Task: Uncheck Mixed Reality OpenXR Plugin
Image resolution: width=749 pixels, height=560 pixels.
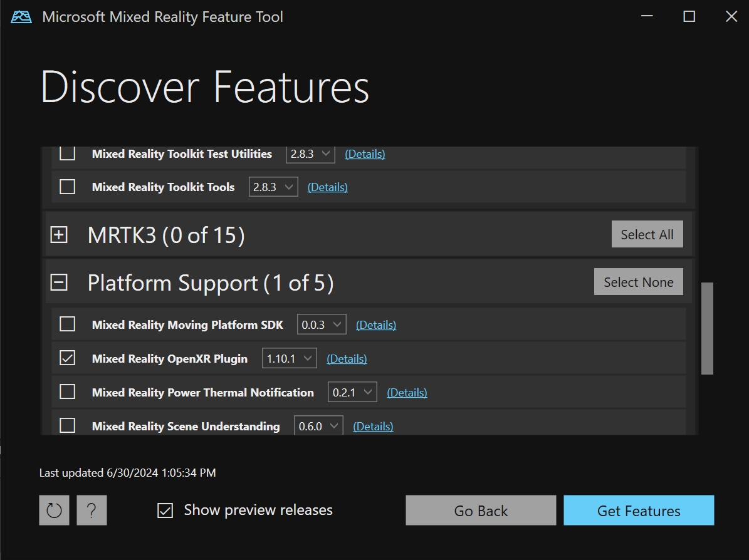Action: coord(67,358)
